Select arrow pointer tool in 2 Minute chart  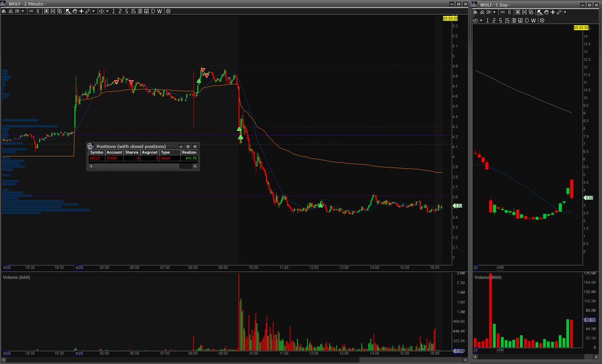click(68, 11)
